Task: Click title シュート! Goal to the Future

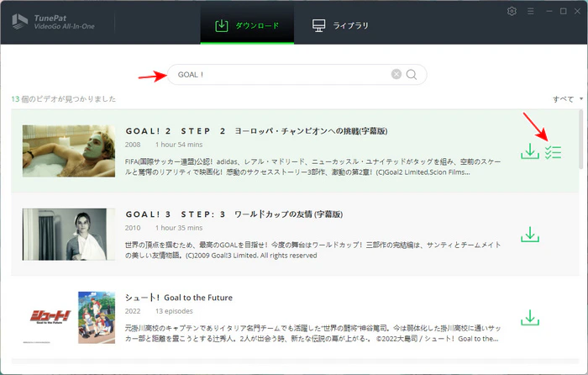Action: [179, 298]
